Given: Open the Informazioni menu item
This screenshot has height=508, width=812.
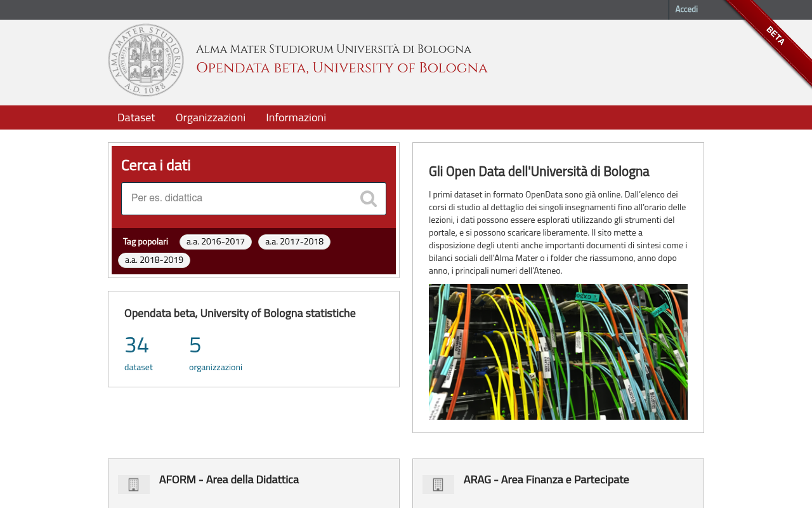Looking at the screenshot, I should (296, 117).
